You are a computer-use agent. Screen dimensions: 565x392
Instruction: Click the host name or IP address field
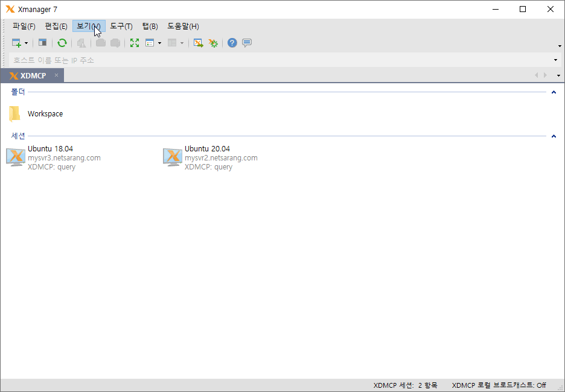coord(281,60)
